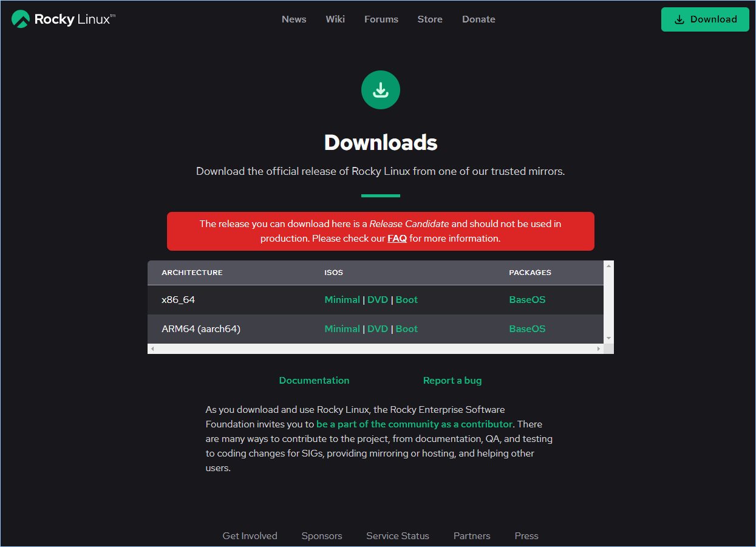The width and height of the screenshot is (756, 547).
Task: Check Service Status in the footer
Action: (398, 536)
